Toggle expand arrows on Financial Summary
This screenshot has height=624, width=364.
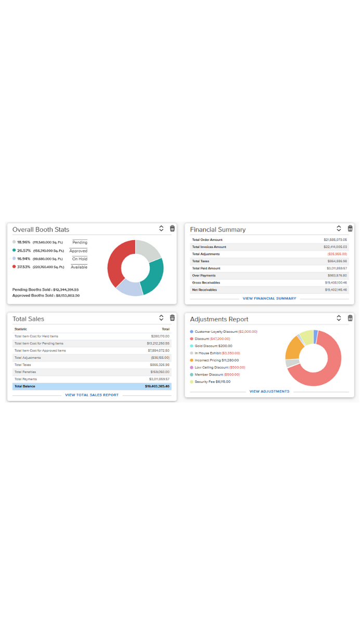tap(339, 228)
